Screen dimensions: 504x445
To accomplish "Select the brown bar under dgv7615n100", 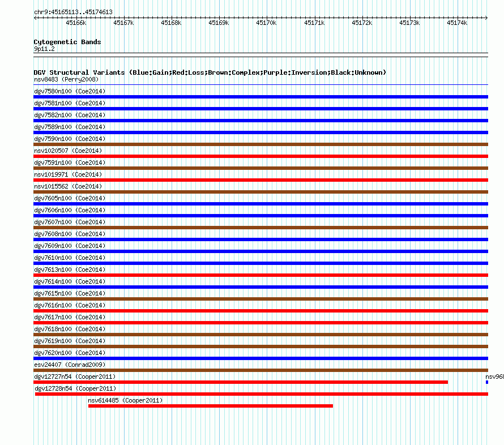I will coord(260,299).
